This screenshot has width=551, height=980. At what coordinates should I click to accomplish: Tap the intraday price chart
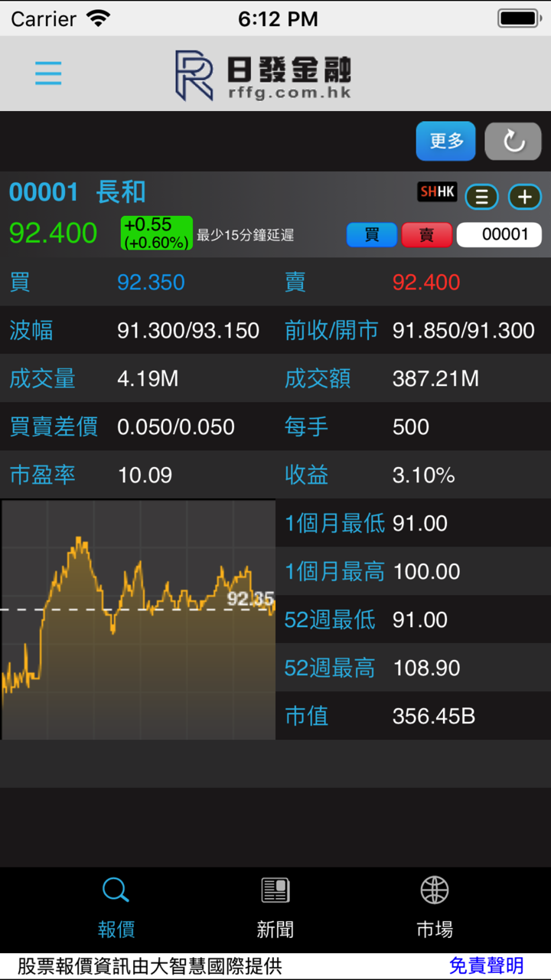pyautogui.click(x=138, y=620)
